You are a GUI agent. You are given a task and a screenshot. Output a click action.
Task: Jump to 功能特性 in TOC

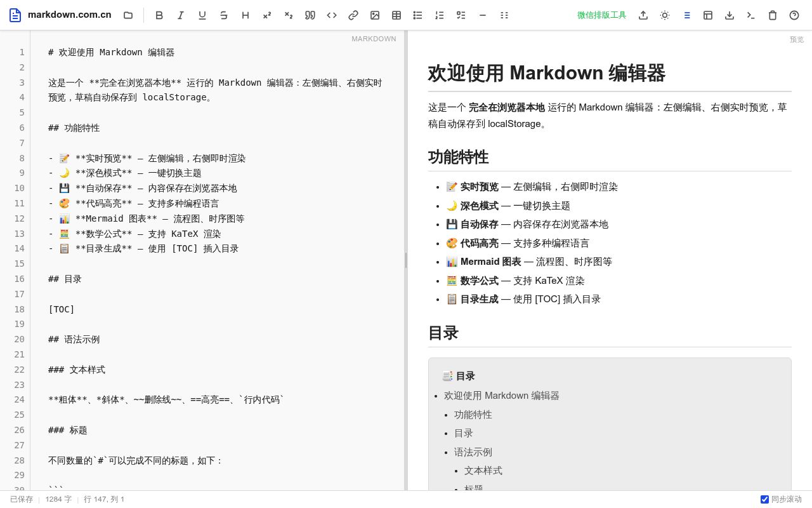click(473, 415)
